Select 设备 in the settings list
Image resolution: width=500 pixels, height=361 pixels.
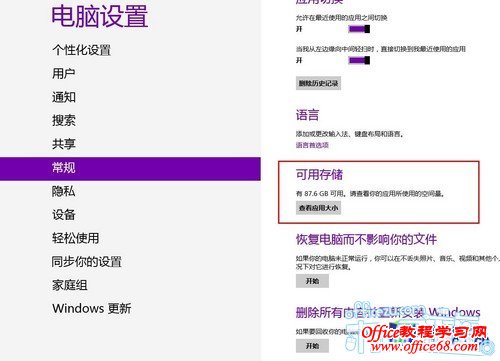tap(63, 215)
